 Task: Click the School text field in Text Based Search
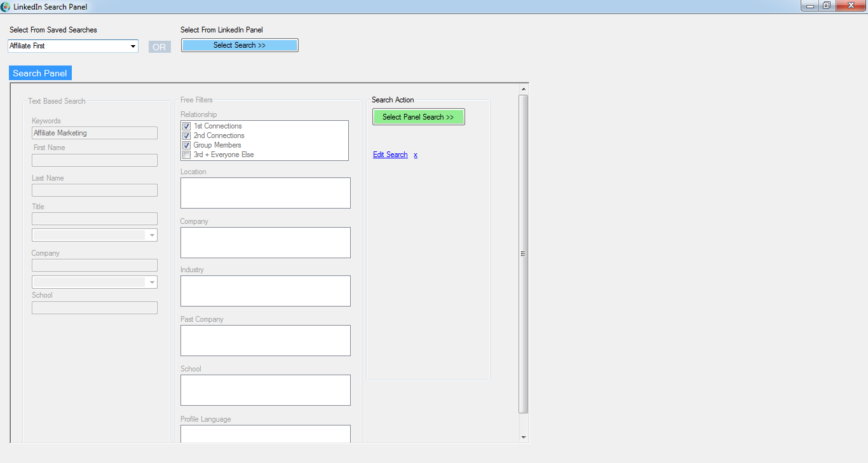pyautogui.click(x=95, y=308)
